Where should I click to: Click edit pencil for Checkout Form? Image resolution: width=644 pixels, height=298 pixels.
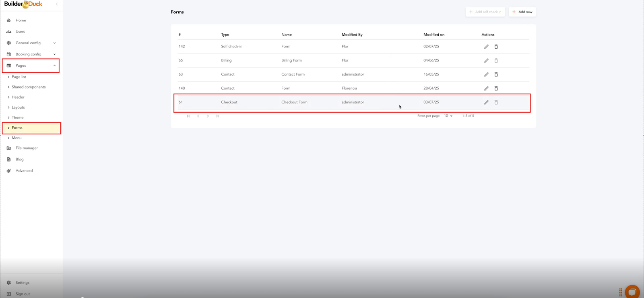pyautogui.click(x=486, y=103)
